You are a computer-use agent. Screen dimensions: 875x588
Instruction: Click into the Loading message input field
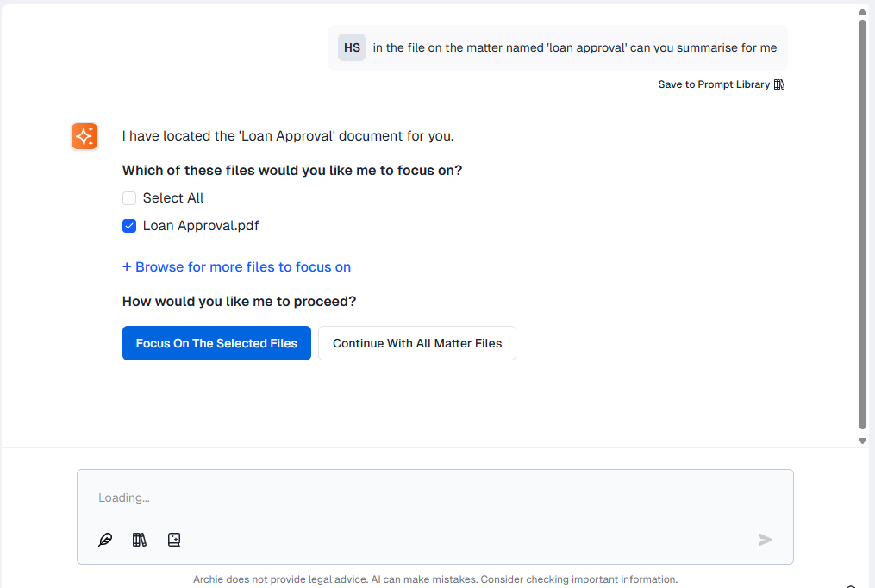[x=431, y=498]
